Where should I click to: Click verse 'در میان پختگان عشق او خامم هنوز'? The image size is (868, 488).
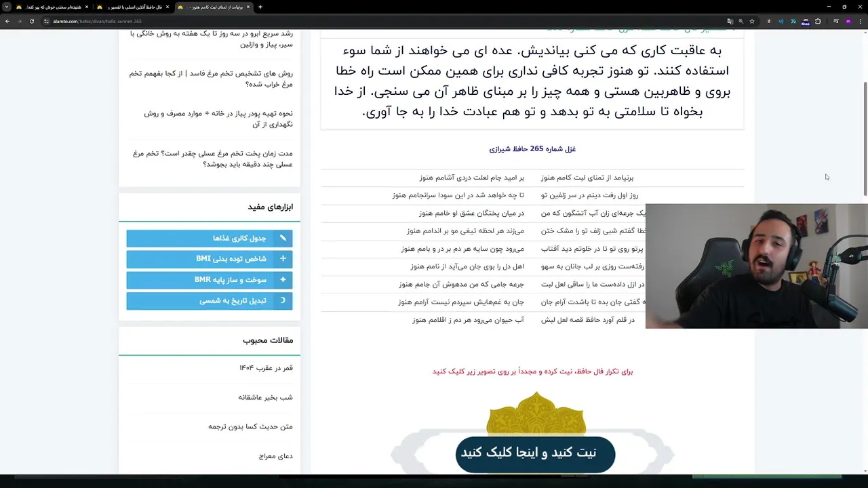point(471,213)
